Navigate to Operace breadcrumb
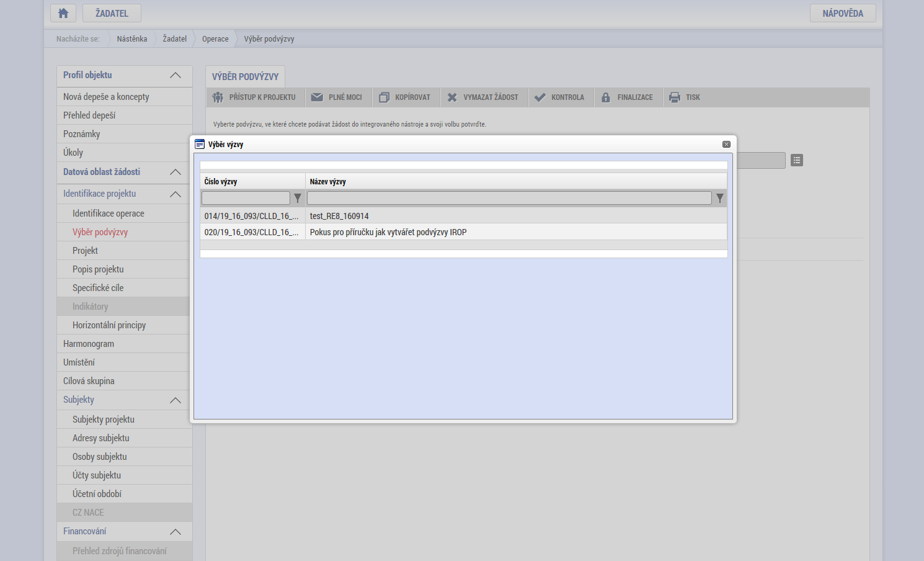 click(x=215, y=38)
